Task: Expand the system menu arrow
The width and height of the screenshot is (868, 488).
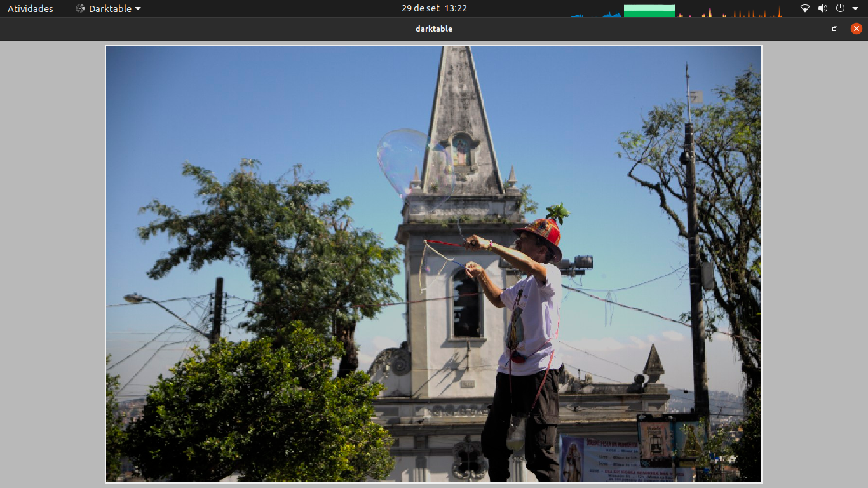Action: [855, 8]
